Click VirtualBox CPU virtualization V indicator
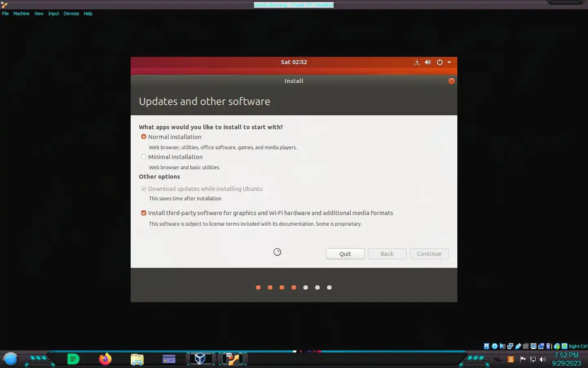This screenshot has width=588, height=368. pyautogui.click(x=548, y=346)
